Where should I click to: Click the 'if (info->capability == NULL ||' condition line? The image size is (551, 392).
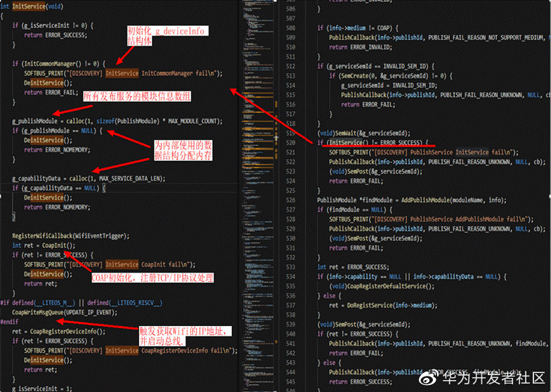pyautogui.click(x=412, y=277)
